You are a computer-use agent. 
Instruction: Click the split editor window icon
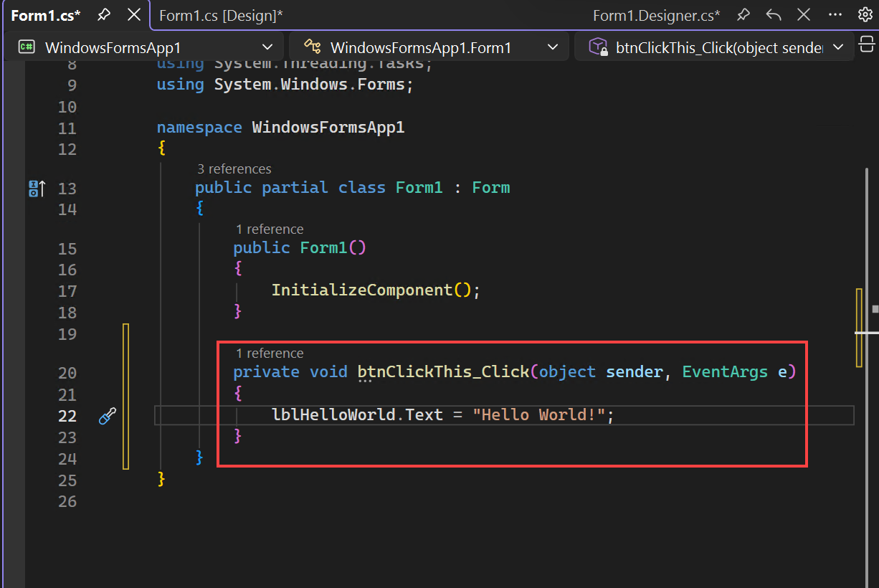click(x=867, y=44)
